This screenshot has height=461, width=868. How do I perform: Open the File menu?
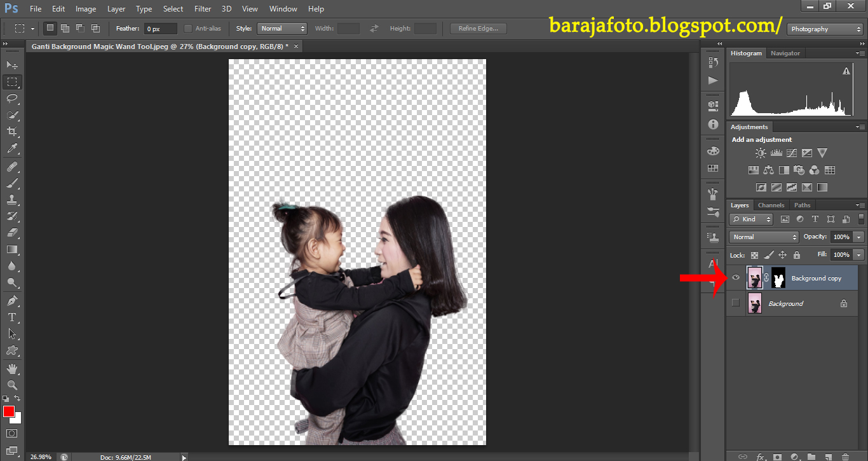pos(36,9)
